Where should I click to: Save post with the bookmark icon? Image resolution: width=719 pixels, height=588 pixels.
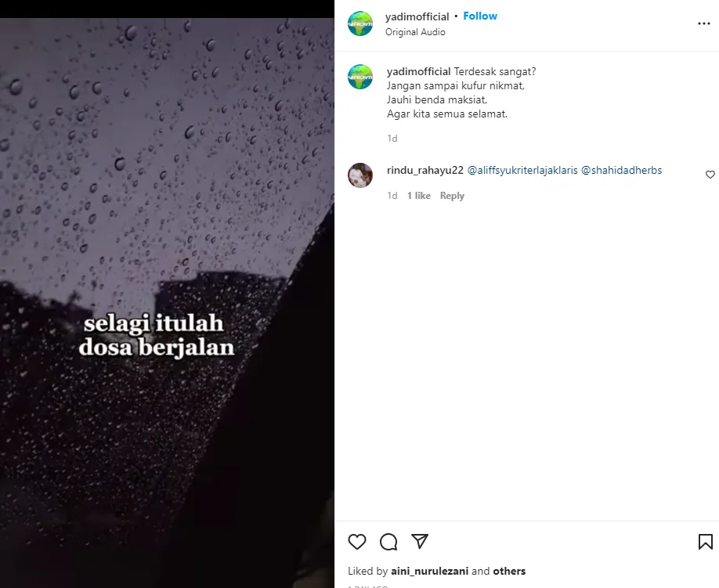click(x=705, y=542)
